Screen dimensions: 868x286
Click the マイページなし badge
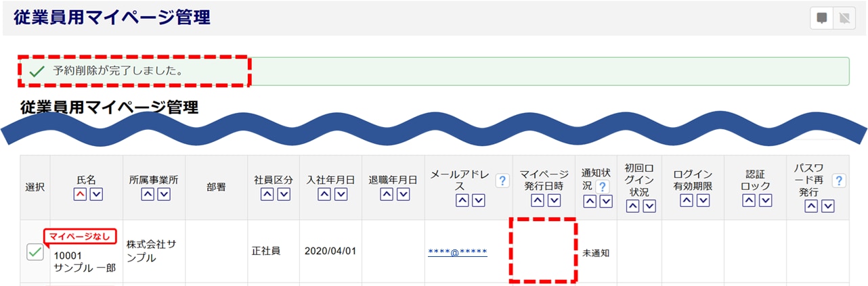[x=80, y=237]
